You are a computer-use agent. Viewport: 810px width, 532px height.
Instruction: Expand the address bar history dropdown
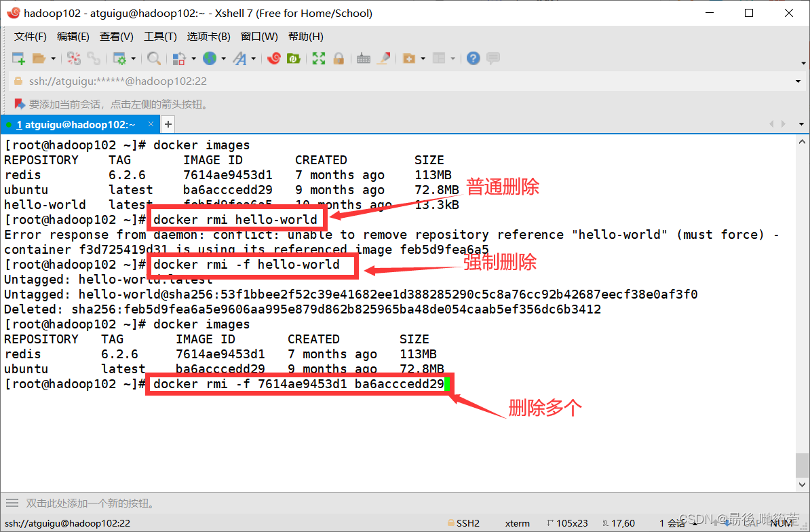coord(798,81)
